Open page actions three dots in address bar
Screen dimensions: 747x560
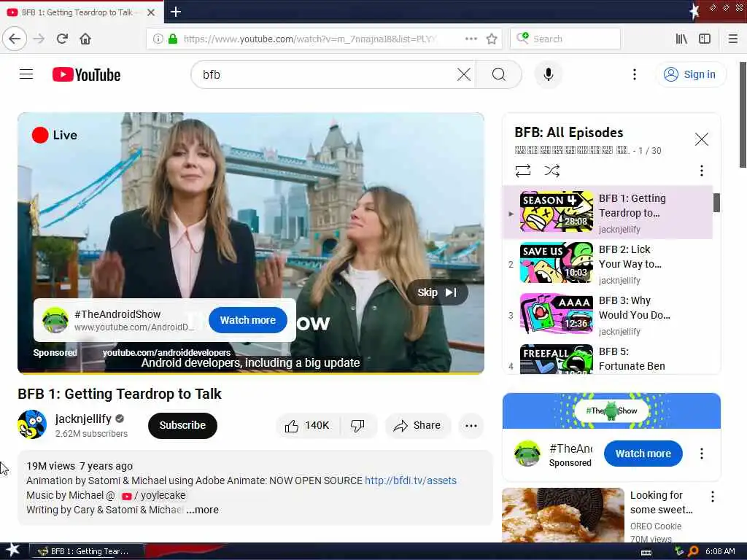471,39
